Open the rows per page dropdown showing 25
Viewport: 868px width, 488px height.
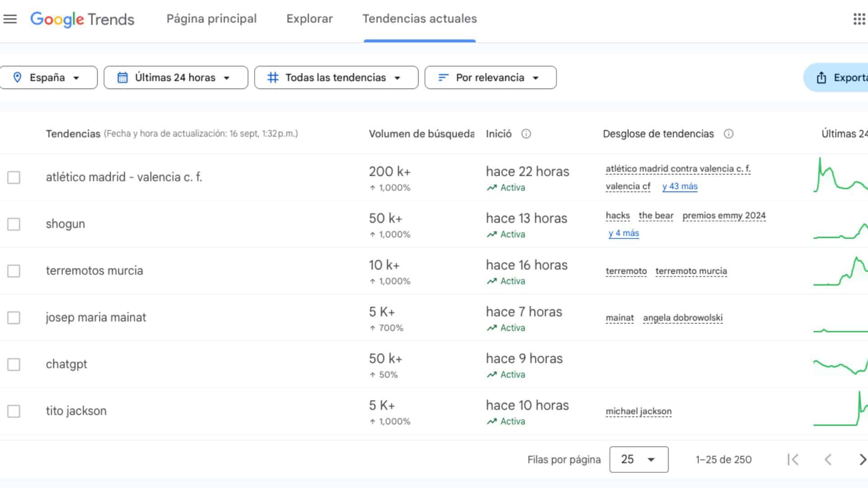point(639,460)
